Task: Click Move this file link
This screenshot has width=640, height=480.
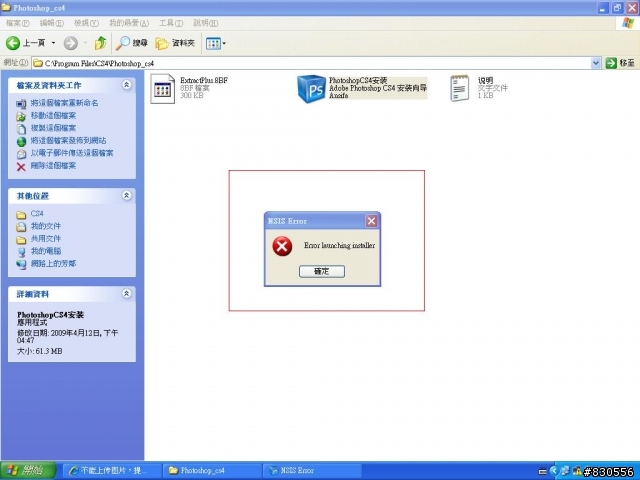Action: (x=53, y=116)
